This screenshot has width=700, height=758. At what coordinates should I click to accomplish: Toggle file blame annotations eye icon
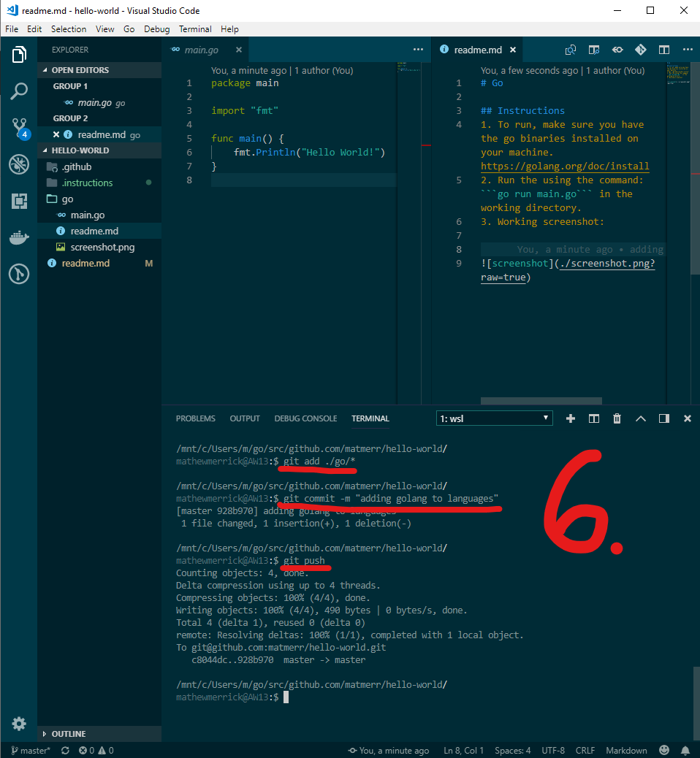[617, 50]
